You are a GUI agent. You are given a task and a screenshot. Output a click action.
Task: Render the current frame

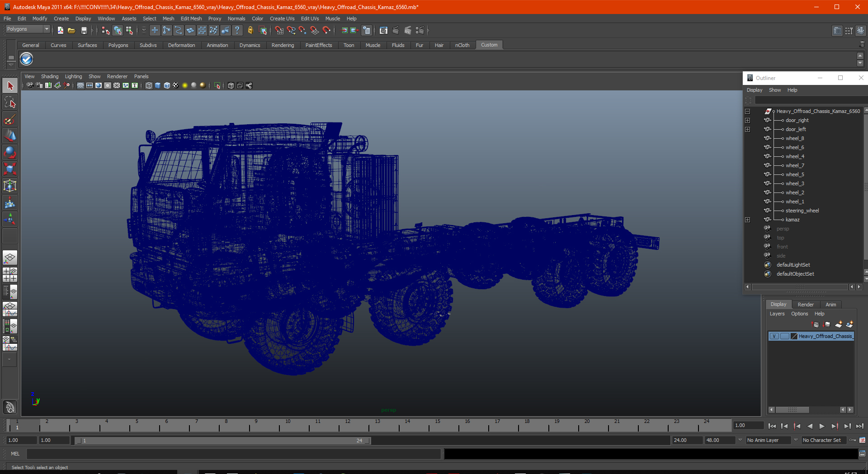(396, 30)
